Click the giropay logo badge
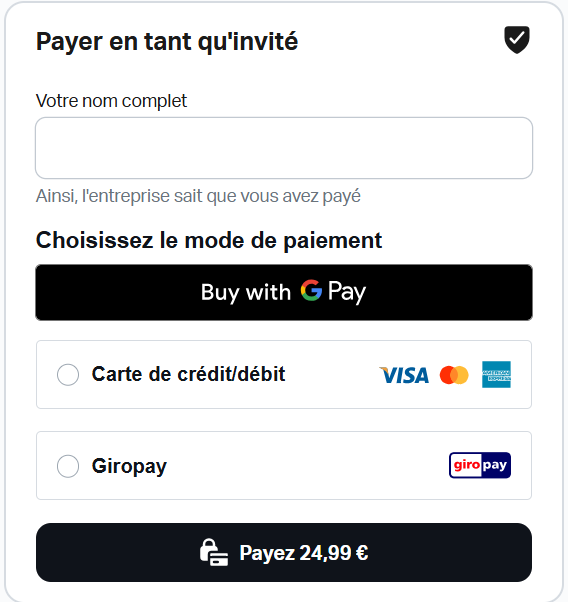The image size is (568, 602). coord(480,465)
